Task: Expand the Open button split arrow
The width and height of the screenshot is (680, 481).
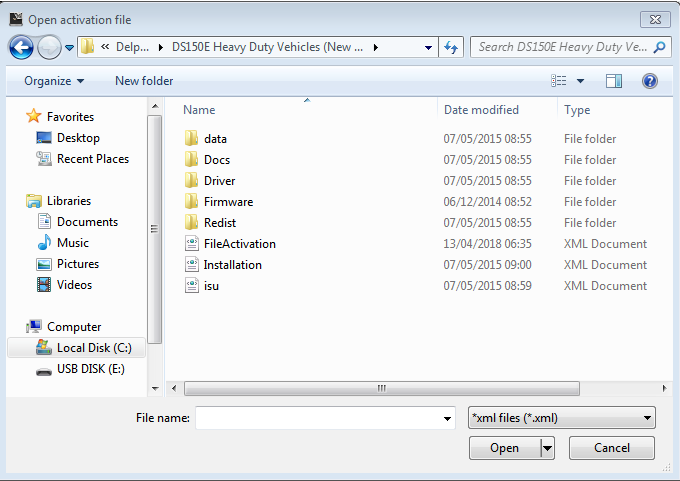Action: (548, 448)
